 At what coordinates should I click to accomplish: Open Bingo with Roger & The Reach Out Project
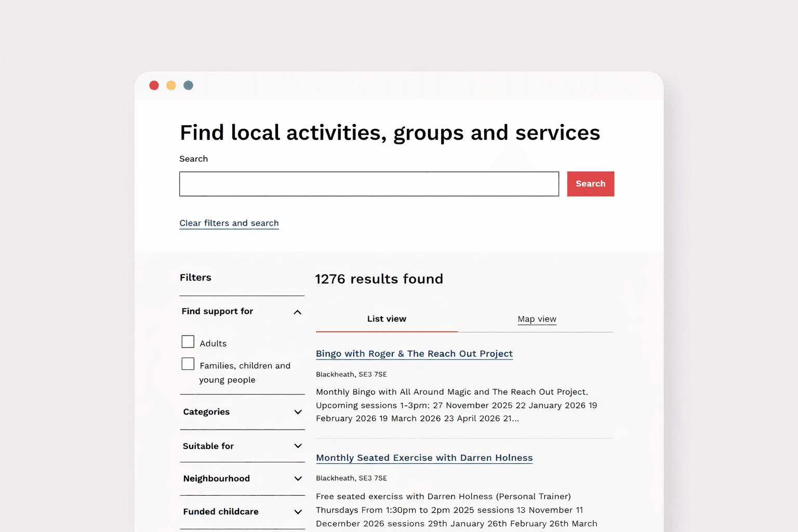pyautogui.click(x=414, y=354)
